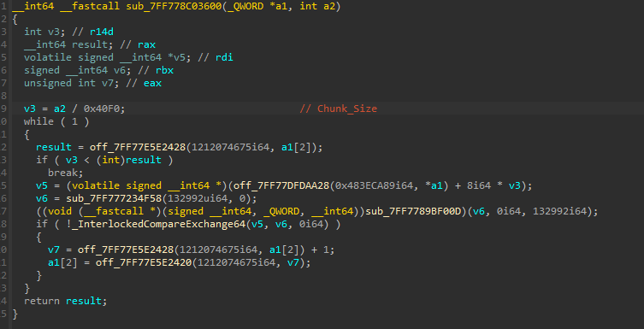Viewport: 644px width, 329px height.
Task: Click the eax register comment for v7
Action: tap(152, 83)
